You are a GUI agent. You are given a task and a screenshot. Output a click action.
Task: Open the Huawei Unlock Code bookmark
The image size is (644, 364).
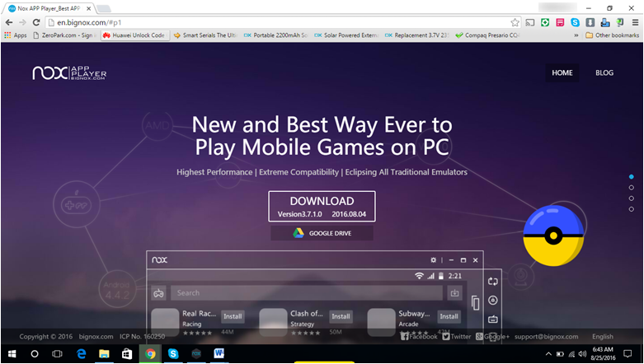pyautogui.click(x=134, y=35)
